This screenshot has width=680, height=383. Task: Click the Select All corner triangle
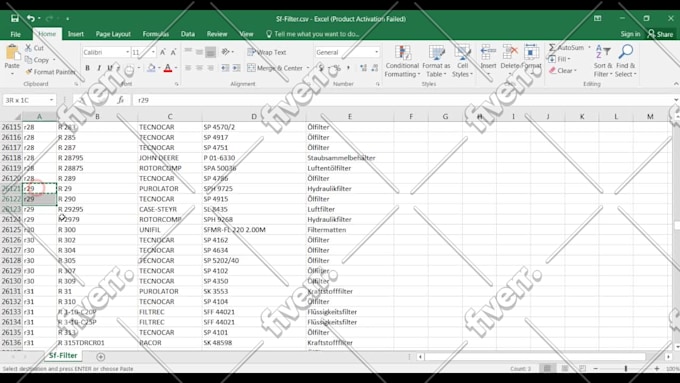18,117
